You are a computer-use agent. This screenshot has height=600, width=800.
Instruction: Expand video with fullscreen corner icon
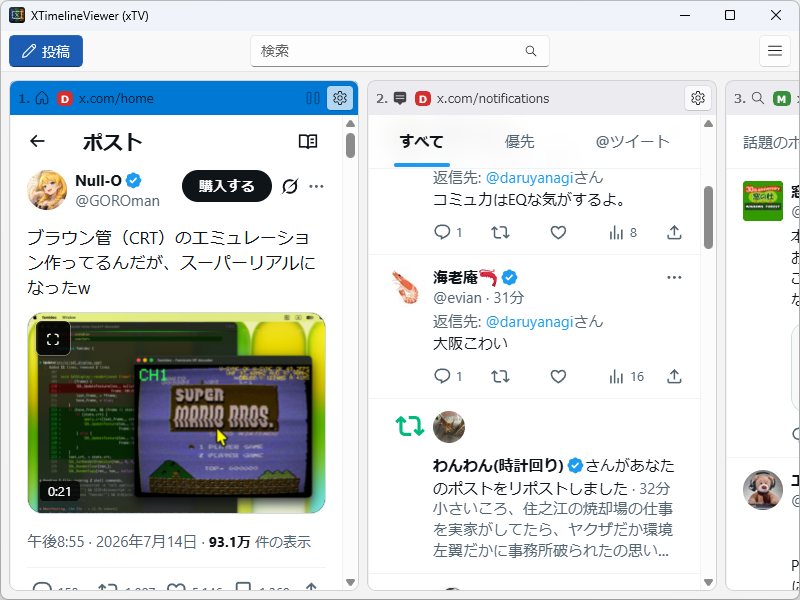coord(53,339)
